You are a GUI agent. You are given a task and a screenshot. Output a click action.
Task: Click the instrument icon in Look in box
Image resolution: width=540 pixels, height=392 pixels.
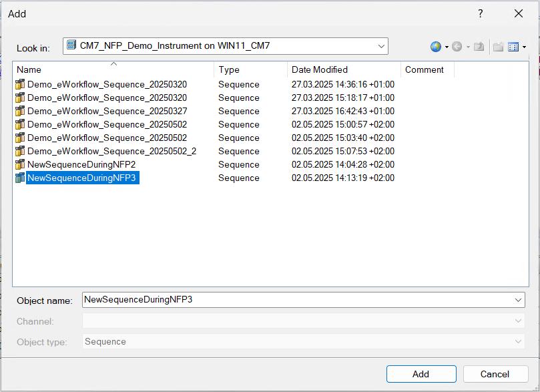click(x=71, y=45)
